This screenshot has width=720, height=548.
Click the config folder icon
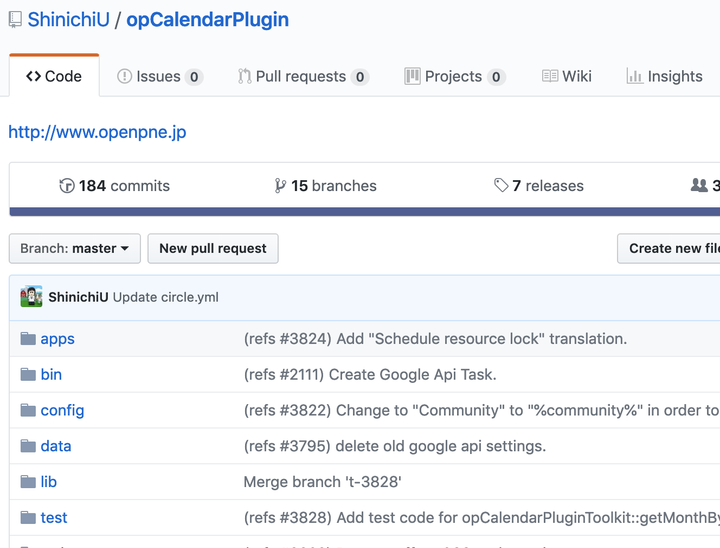coord(28,411)
